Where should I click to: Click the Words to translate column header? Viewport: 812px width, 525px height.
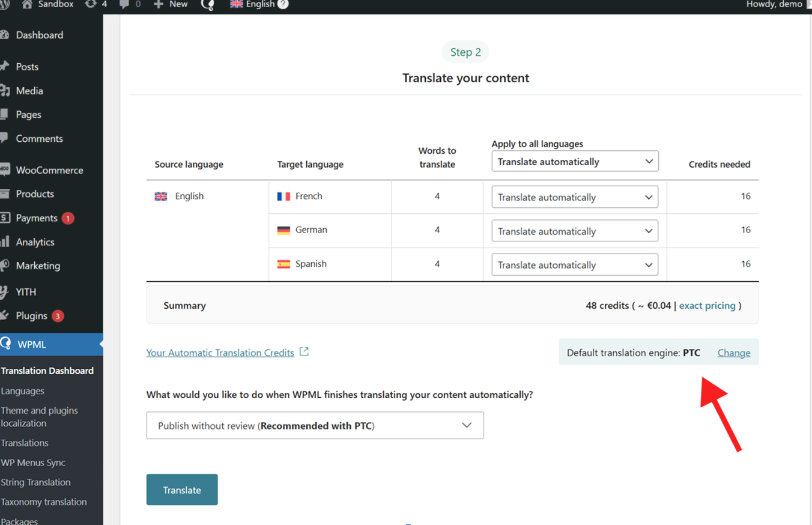point(437,157)
